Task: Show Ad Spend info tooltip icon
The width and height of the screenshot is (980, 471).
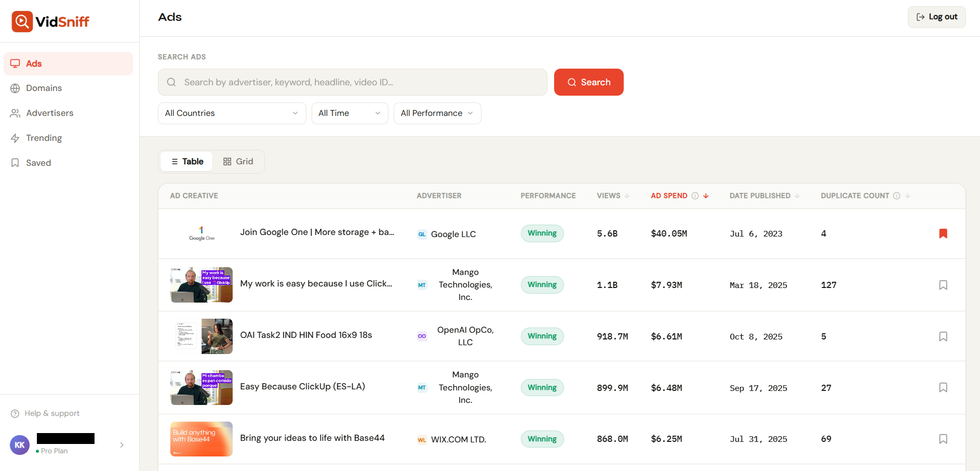Action: click(695, 196)
